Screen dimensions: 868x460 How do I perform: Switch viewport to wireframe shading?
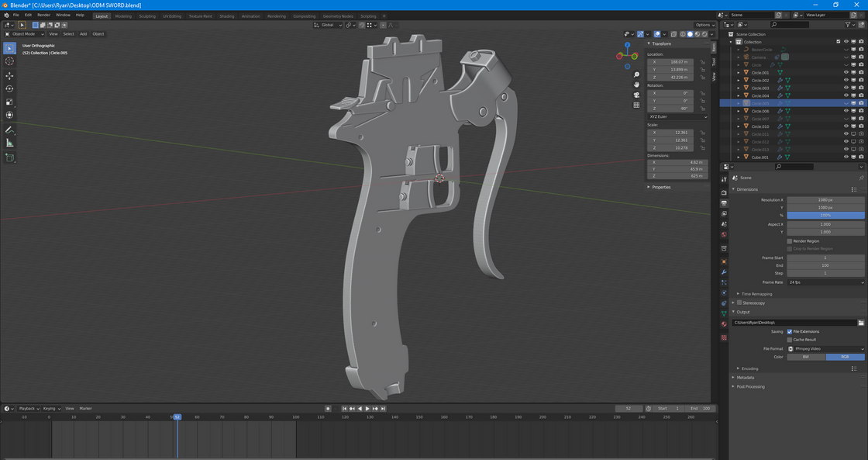coord(683,34)
